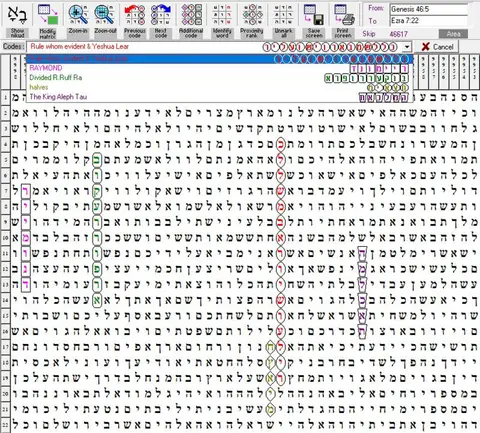Click row number 7 in left margin

(5, 191)
